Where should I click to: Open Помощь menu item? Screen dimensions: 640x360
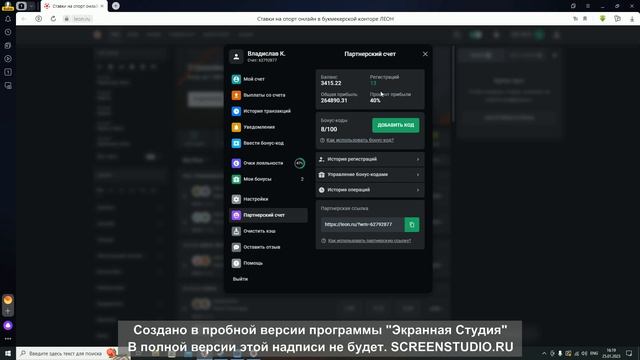tap(269, 263)
